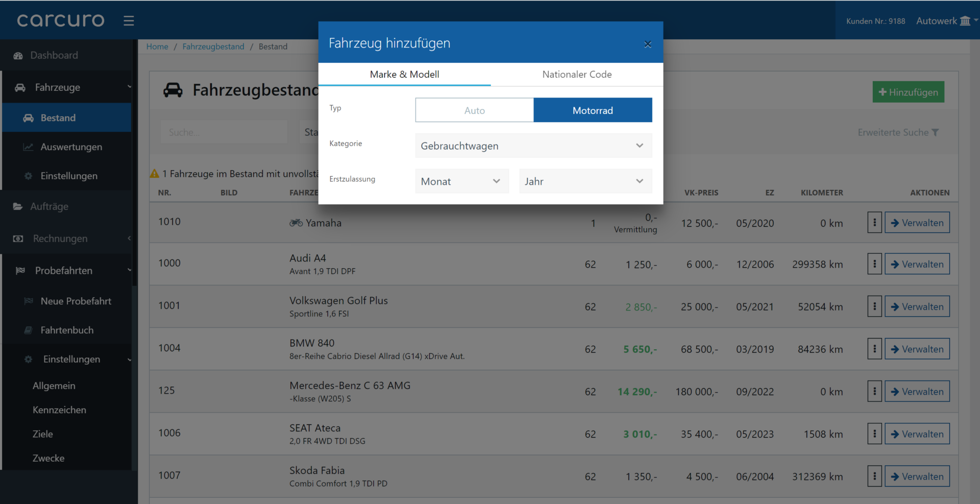This screenshot has height=504, width=980.
Task: Open three-dot menu for Audi A4 row
Action: click(x=875, y=264)
